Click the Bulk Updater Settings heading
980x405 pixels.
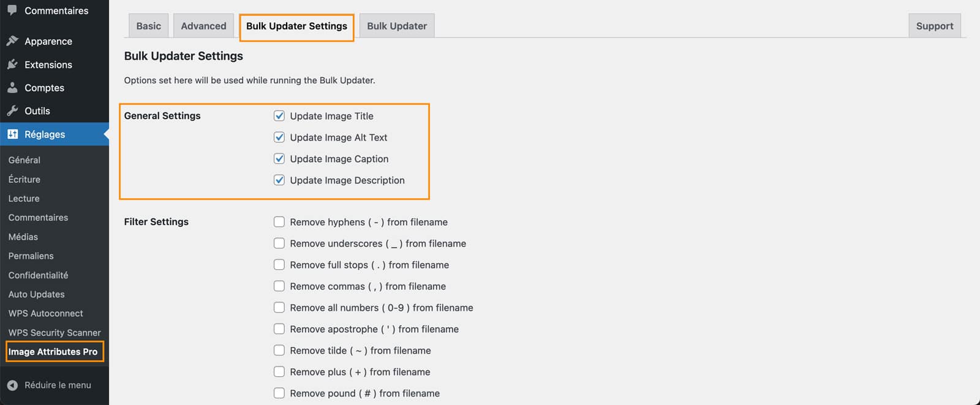[x=183, y=56]
